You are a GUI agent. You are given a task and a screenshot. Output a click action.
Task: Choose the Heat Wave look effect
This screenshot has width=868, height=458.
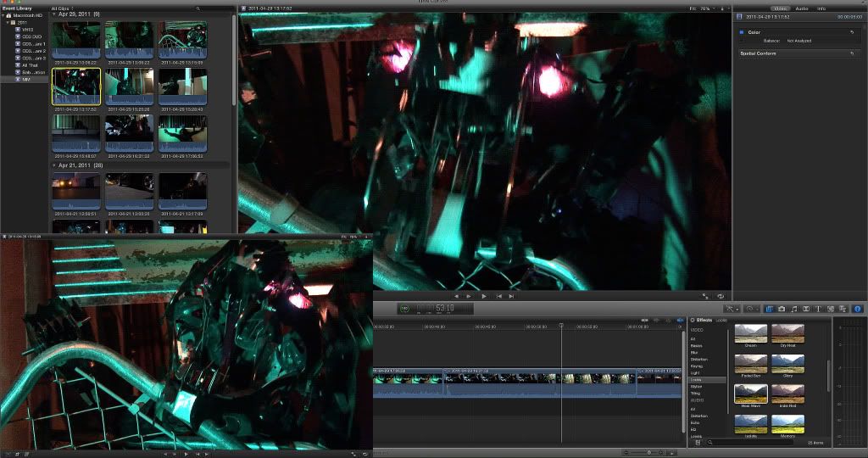[x=751, y=394]
